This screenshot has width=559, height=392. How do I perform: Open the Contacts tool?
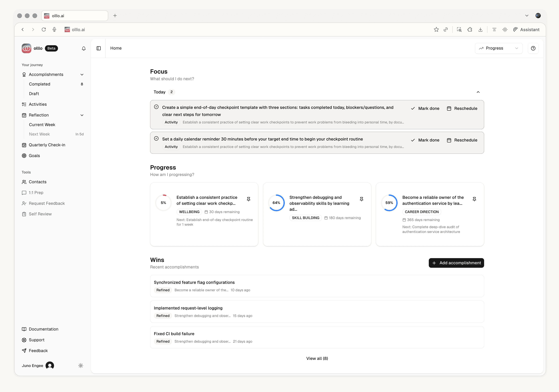37,182
